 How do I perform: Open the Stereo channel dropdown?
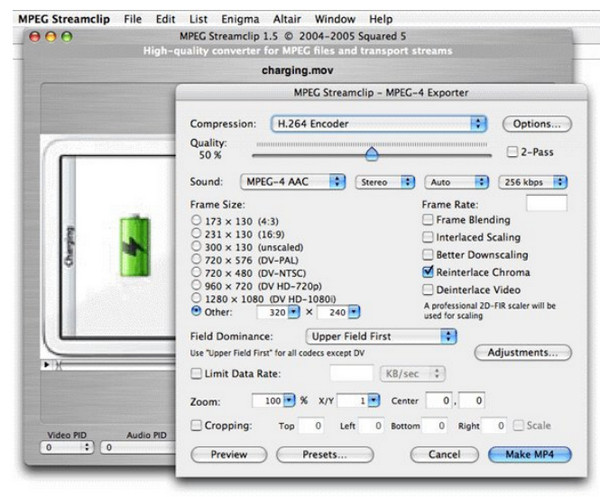click(385, 182)
